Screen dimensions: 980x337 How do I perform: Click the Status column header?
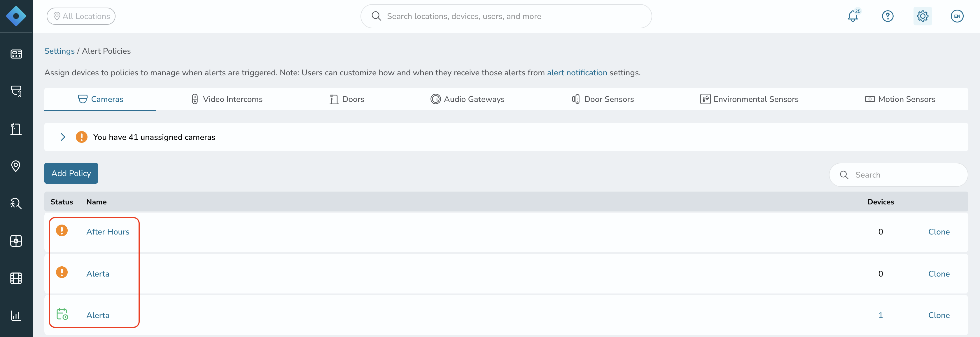tap(62, 202)
